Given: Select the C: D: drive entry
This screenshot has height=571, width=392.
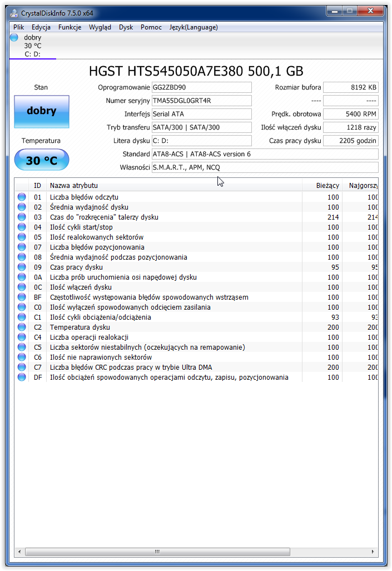Looking at the screenshot, I should tap(33, 46).
